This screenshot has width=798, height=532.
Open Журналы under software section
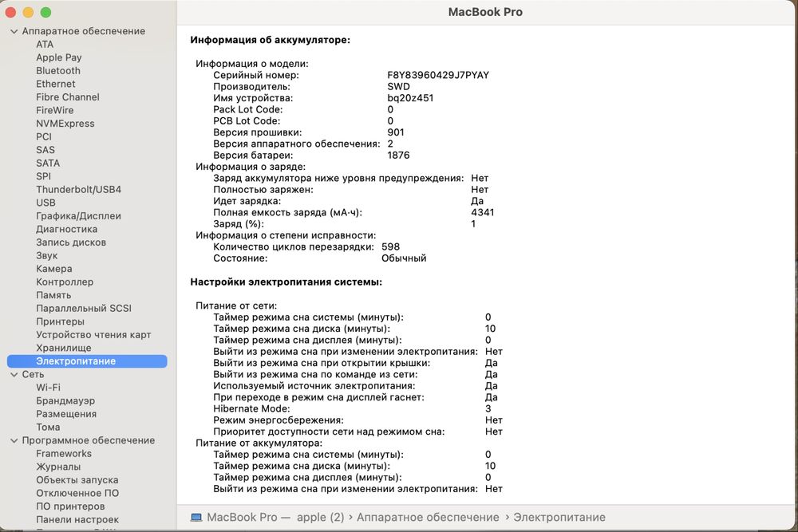tap(58, 467)
